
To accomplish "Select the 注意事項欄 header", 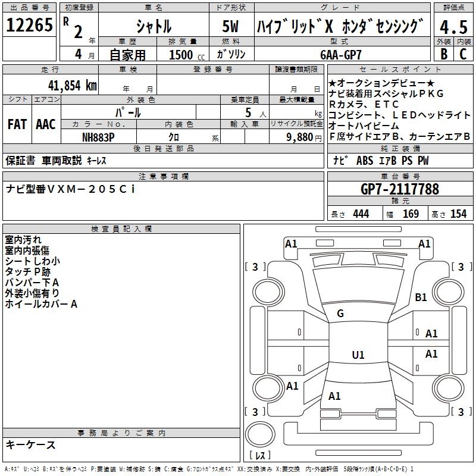I will point(163,176).
